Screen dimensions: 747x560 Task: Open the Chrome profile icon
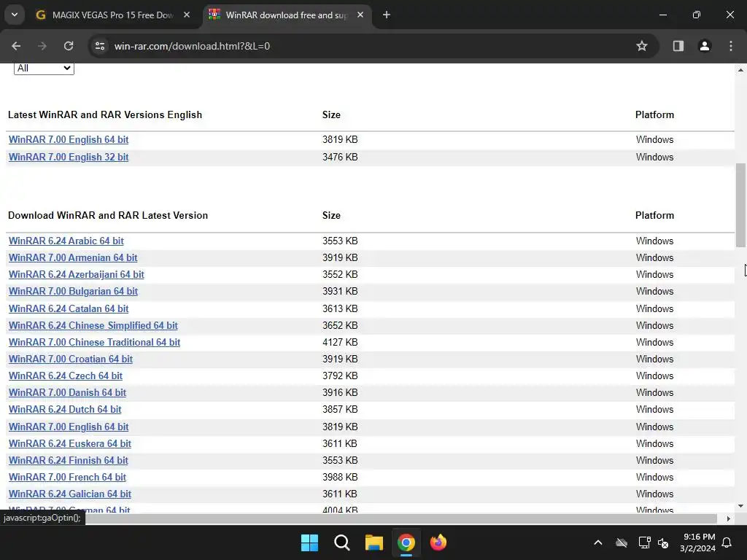click(x=705, y=46)
